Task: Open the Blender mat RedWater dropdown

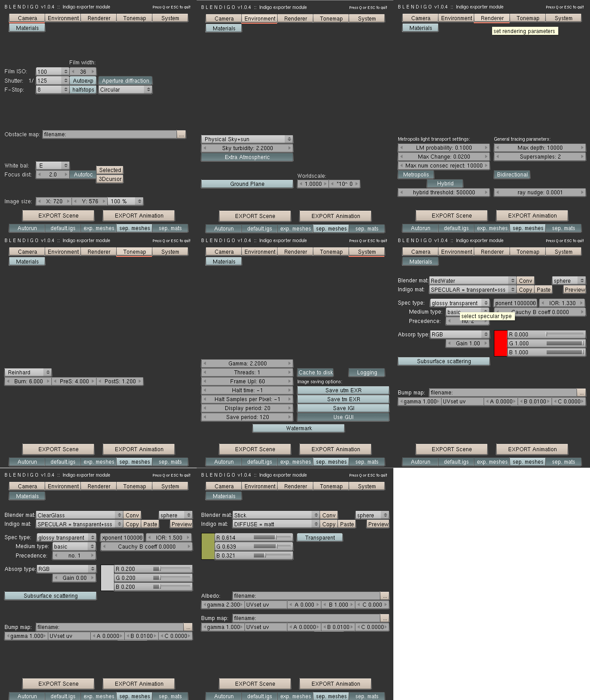Action: click(x=473, y=281)
